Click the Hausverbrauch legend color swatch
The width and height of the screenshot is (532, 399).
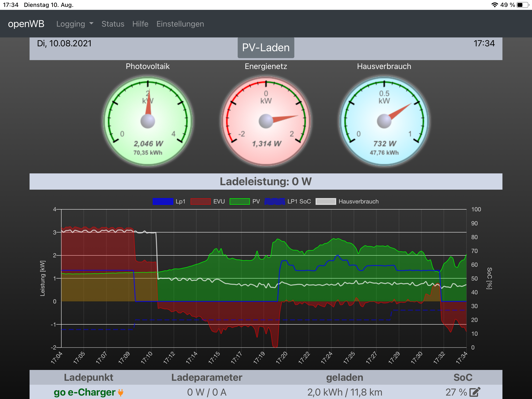tap(326, 201)
